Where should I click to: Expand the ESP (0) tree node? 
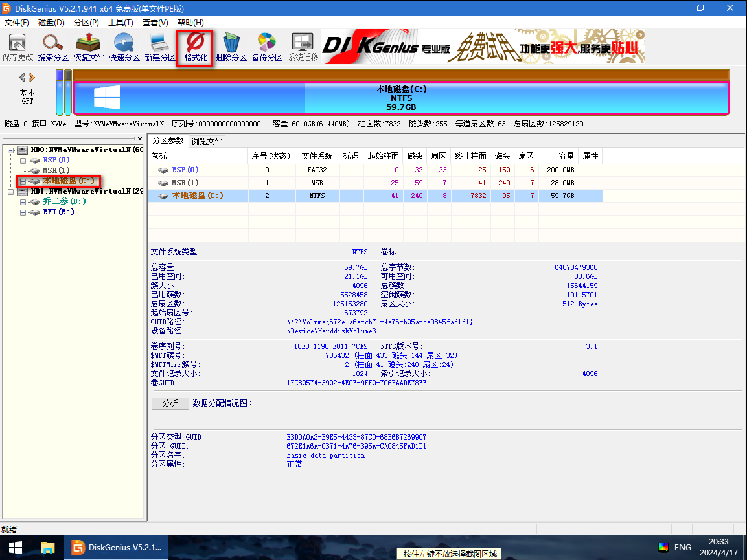pos(23,161)
